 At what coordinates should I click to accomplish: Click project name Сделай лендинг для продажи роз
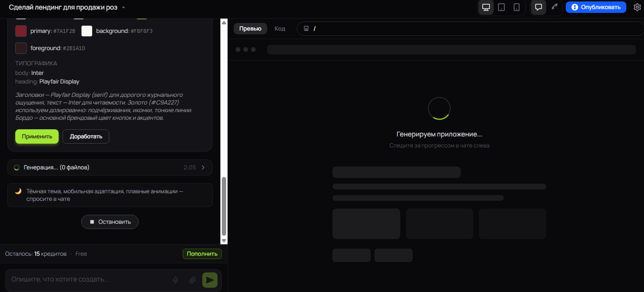coord(63,7)
